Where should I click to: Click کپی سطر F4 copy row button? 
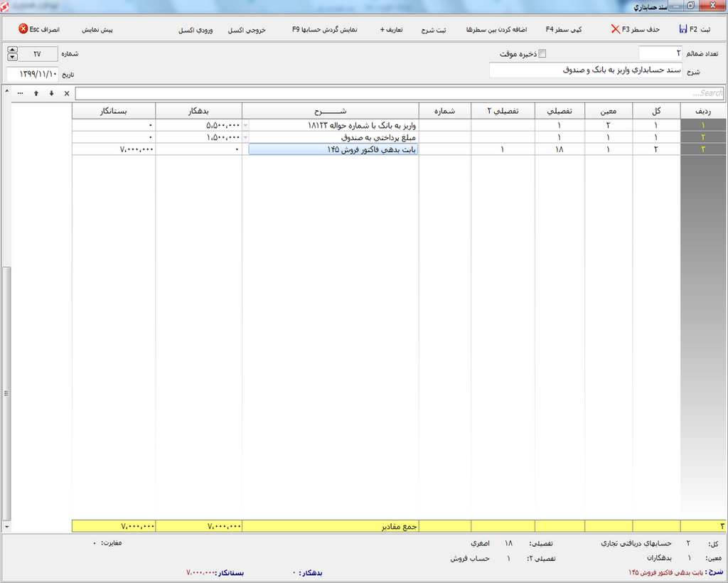[x=564, y=29]
